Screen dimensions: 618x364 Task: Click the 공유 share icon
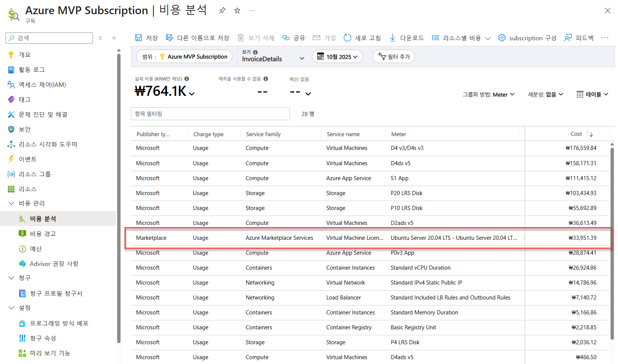point(286,38)
